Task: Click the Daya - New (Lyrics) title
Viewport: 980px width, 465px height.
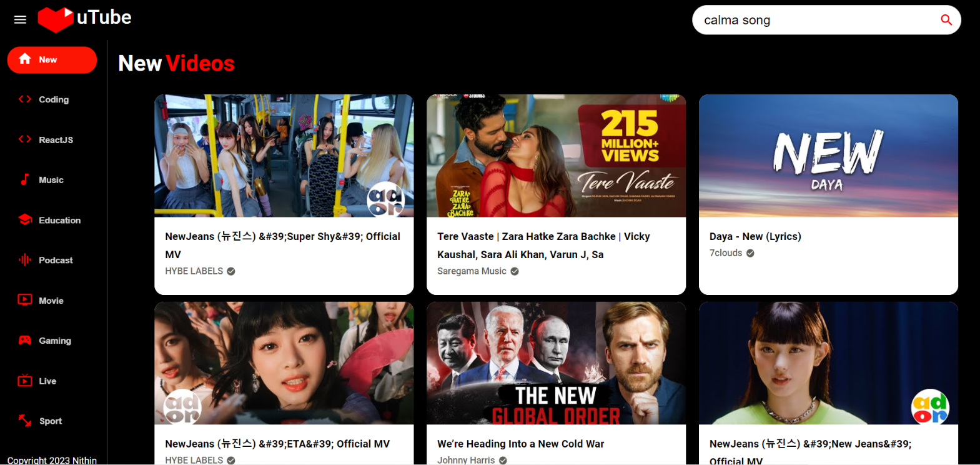Action: point(755,236)
